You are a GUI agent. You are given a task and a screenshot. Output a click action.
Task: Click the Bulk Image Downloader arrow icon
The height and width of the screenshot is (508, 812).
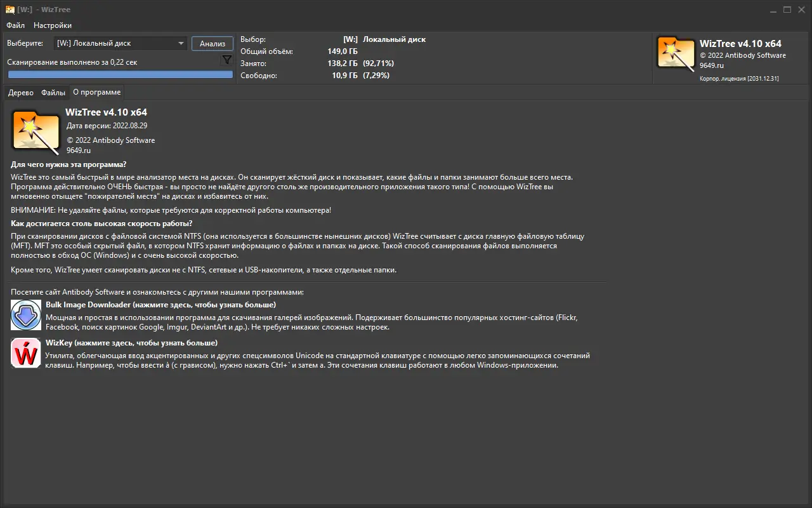click(25, 316)
